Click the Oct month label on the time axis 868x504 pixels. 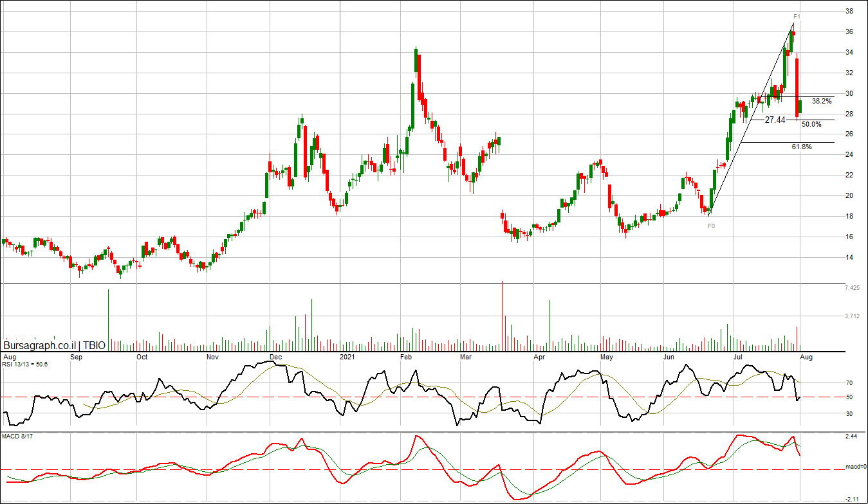tap(142, 356)
